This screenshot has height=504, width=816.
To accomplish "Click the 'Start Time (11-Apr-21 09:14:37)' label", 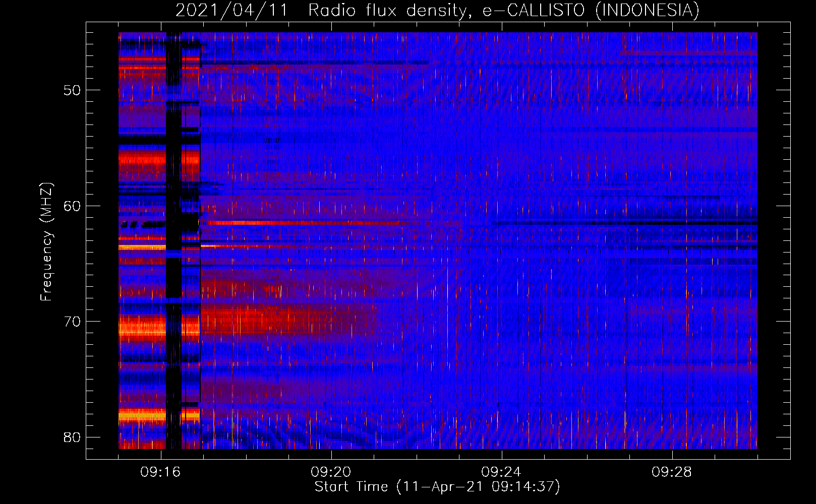I will (437, 487).
